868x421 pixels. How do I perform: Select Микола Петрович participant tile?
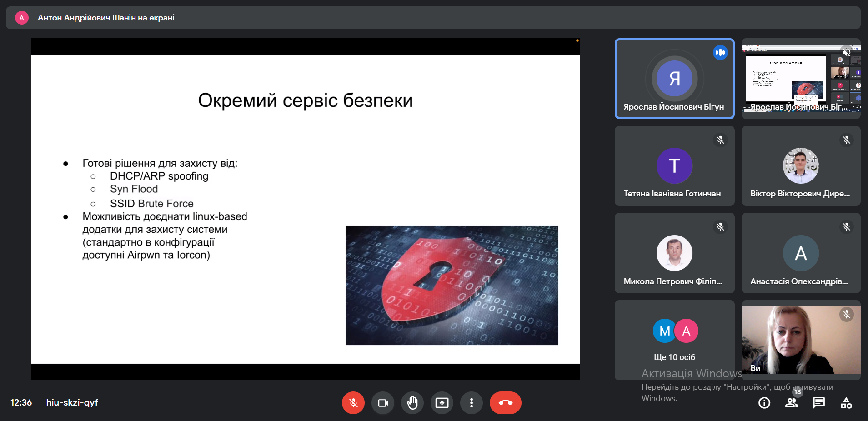pyautogui.click(x=675, y=253)
